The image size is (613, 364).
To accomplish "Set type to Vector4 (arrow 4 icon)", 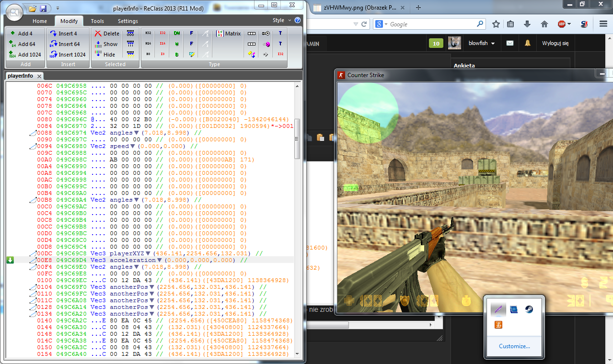I will [x=206, y=54].
